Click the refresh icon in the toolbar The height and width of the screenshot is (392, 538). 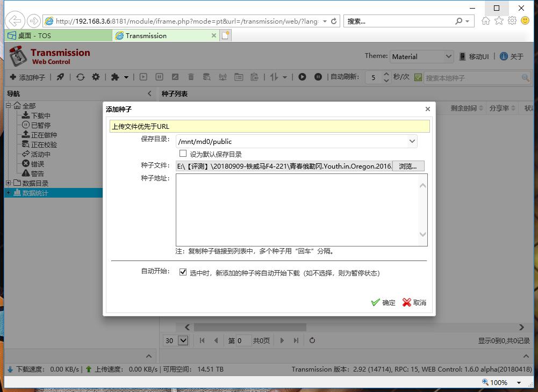pyautogui.click(x=80, y=77)
